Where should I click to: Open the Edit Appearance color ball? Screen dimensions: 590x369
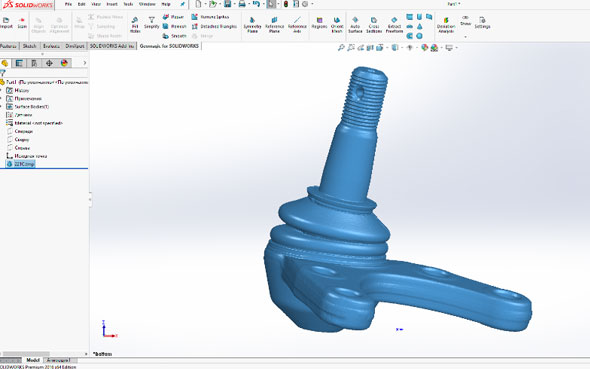(x=424, y=48)
